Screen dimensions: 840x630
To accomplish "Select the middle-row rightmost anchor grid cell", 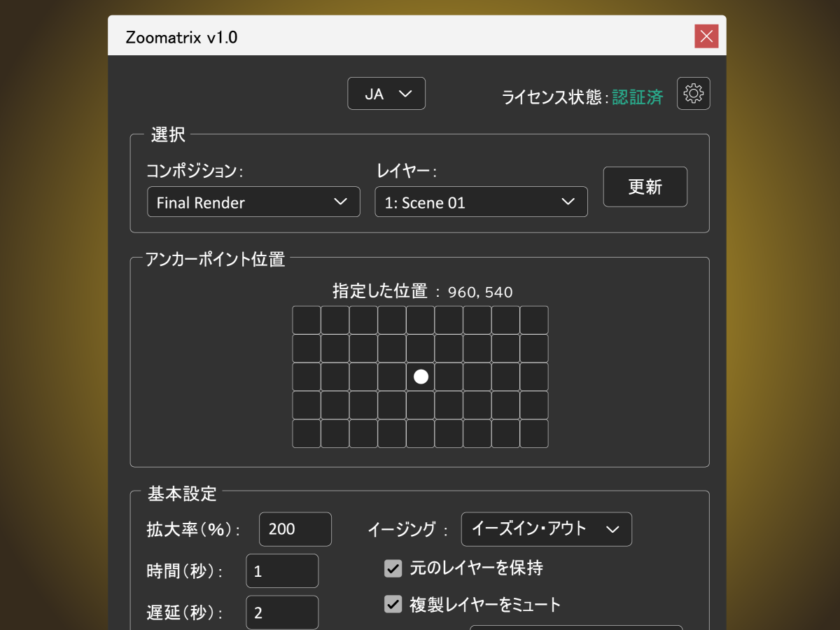I will (534, 377).
